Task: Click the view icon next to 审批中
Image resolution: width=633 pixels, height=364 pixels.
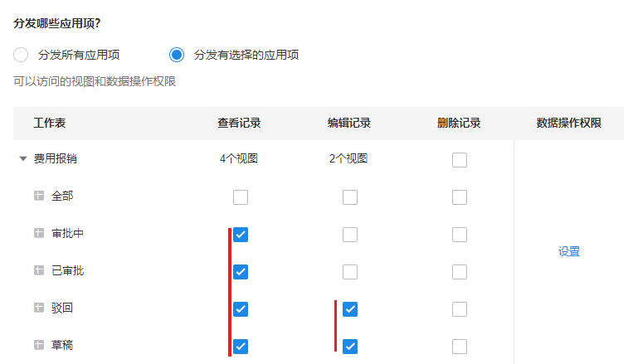Action: tap(38, 233)
